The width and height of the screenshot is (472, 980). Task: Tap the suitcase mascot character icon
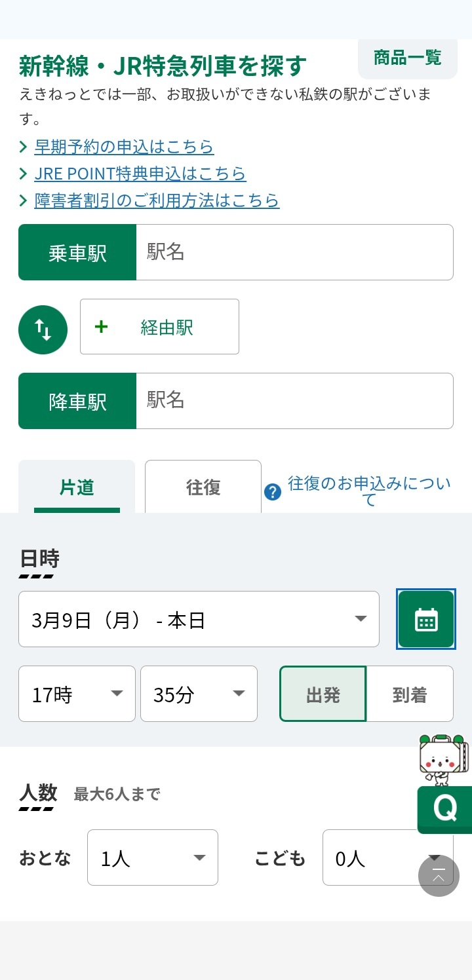[x=443, y=760]
